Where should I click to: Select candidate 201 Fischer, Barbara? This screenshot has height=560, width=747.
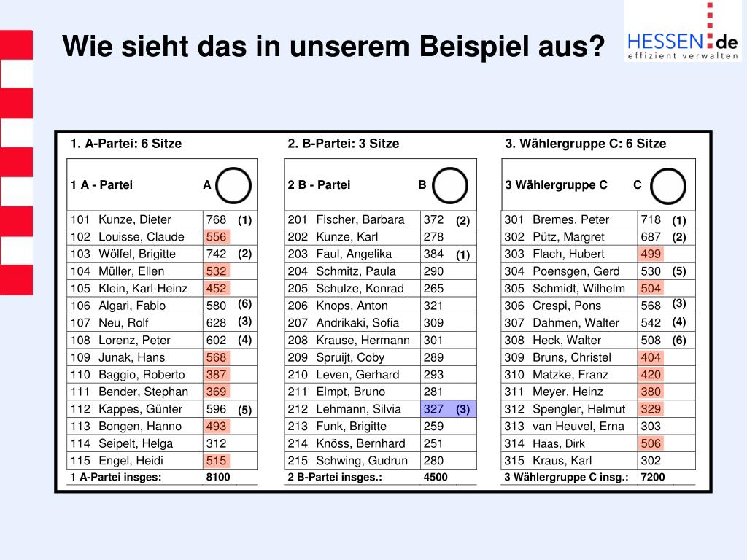(x=360, y=219)
